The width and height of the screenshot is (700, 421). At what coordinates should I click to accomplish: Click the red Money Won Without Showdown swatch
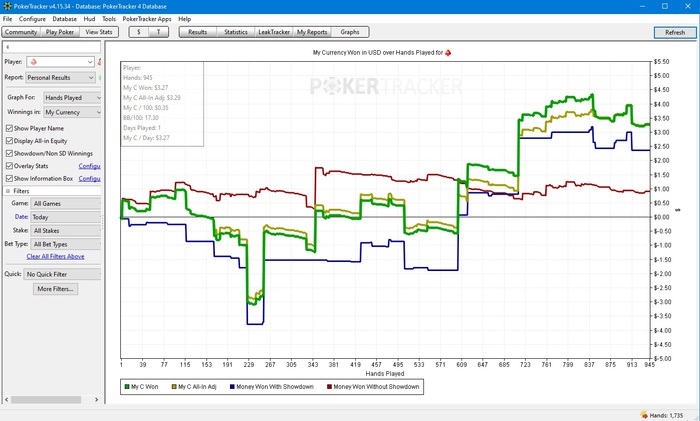point(329,387)
